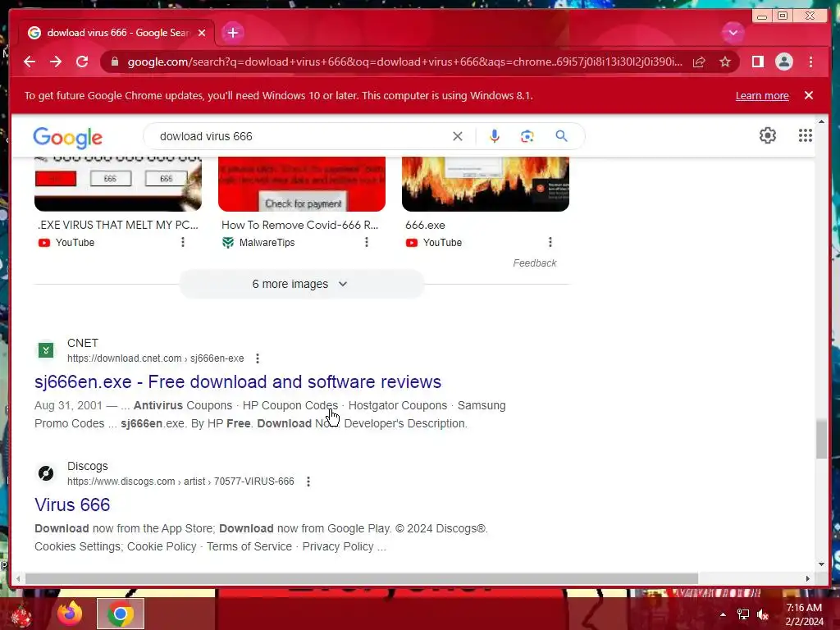Search by image with Google Lens icon
This screenshot has width=840, height=630.
(527, 136)
